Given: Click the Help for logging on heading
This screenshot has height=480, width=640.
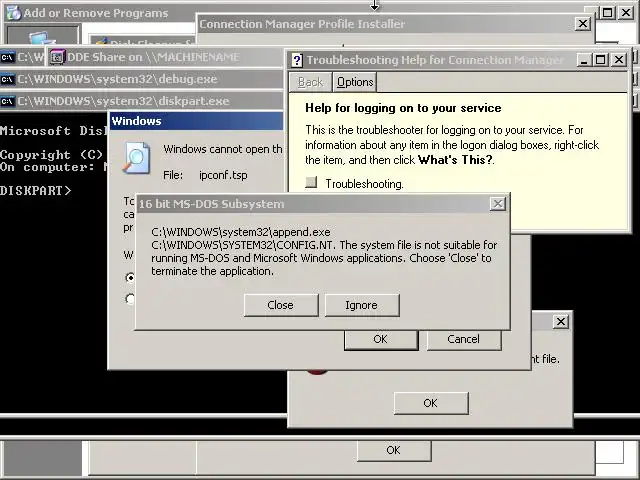Looking at the screenshot, I should pyautogui.click(x=403, y=108).
